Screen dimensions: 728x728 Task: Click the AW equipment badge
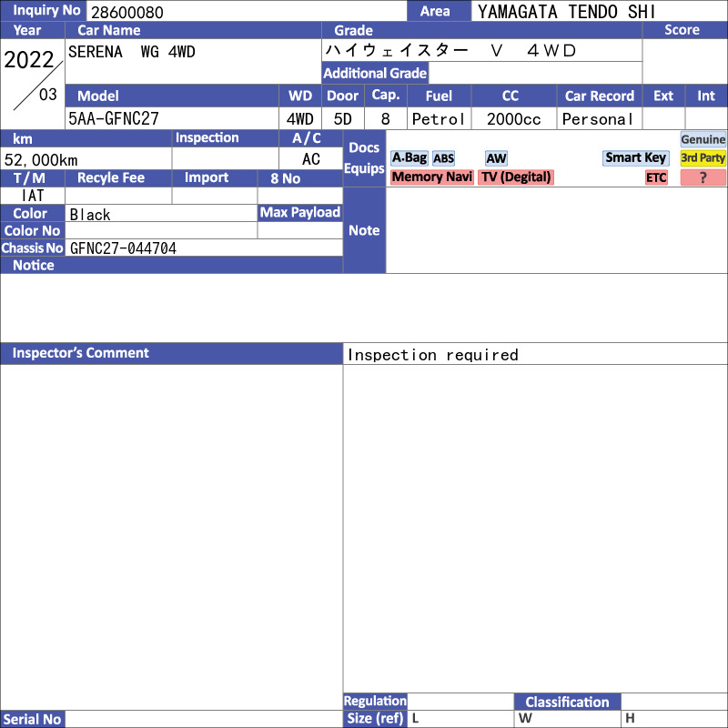pyautogui.click(x=496, y=158)
